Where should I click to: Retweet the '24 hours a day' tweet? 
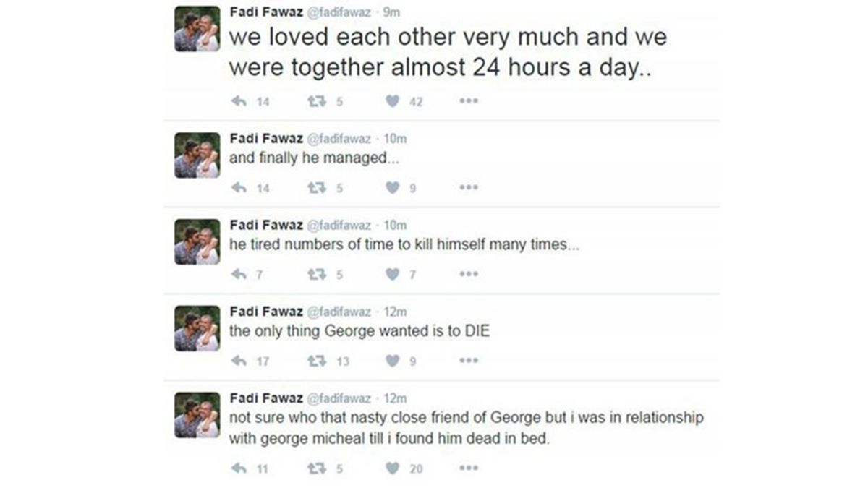coord(315,101)
